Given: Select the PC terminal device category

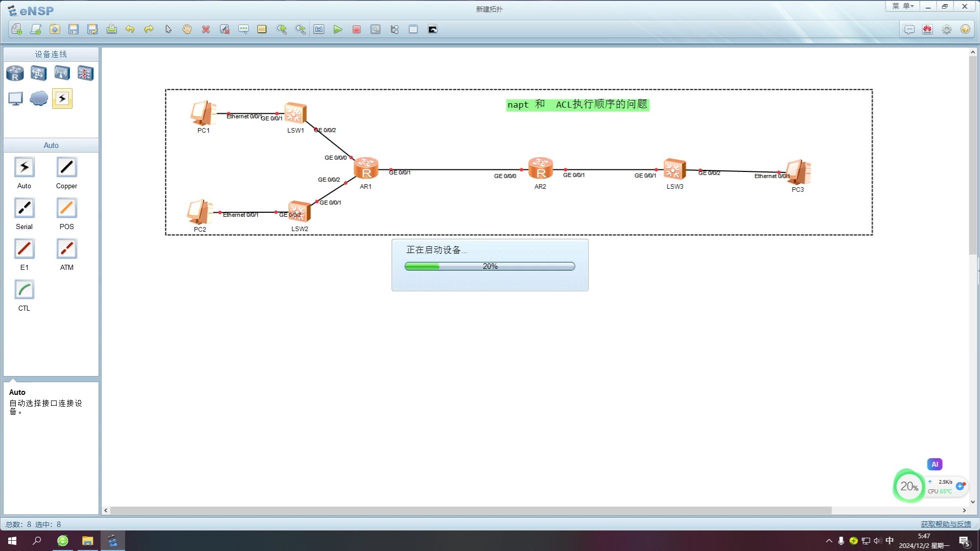Looking at the screenshot, I should coord(15,98).
